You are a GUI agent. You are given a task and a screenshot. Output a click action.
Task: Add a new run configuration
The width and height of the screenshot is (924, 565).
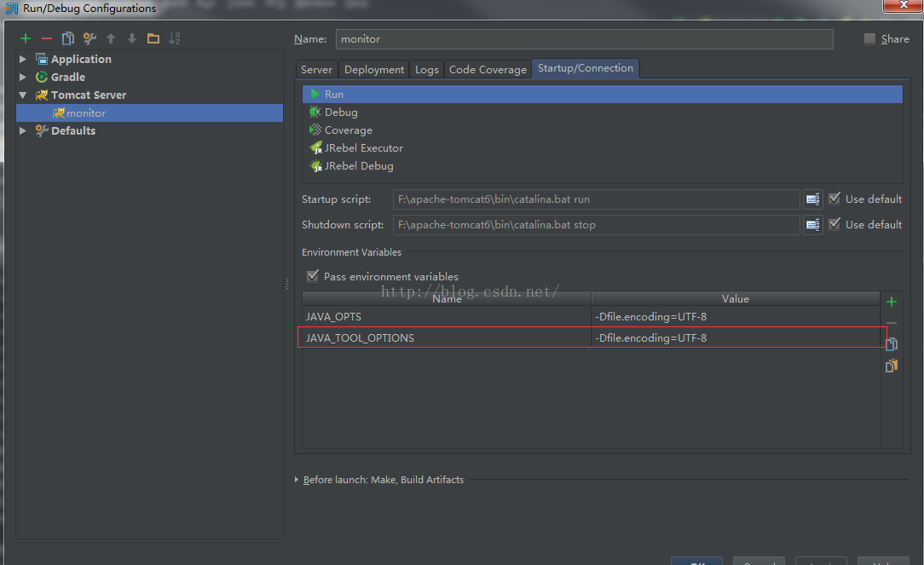pyautogui.click(x=26, y=39)
